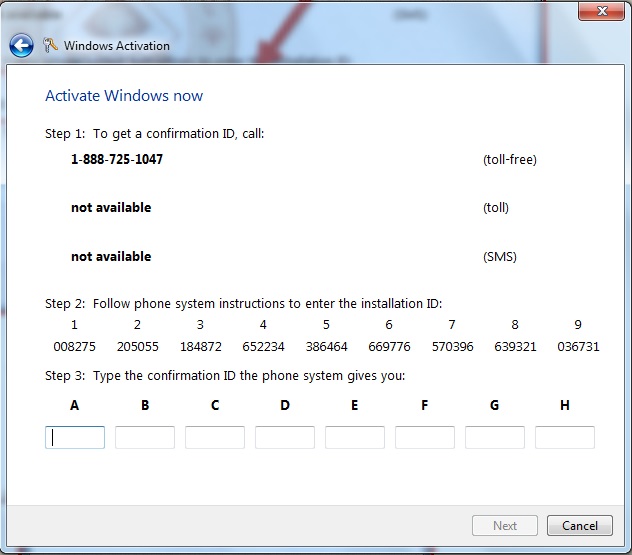Click column label H above last field
632x555 pixels.
coord(565,405)
